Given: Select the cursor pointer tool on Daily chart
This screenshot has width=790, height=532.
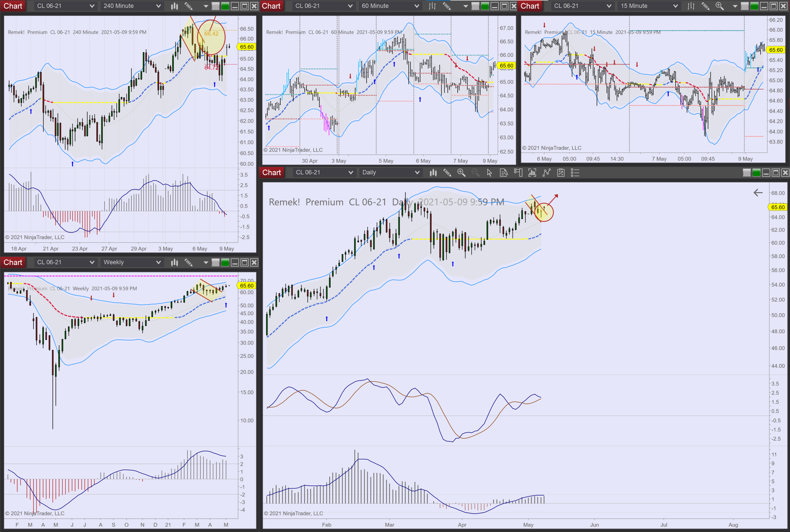Looking at the screenshot, I should point(489,173).
